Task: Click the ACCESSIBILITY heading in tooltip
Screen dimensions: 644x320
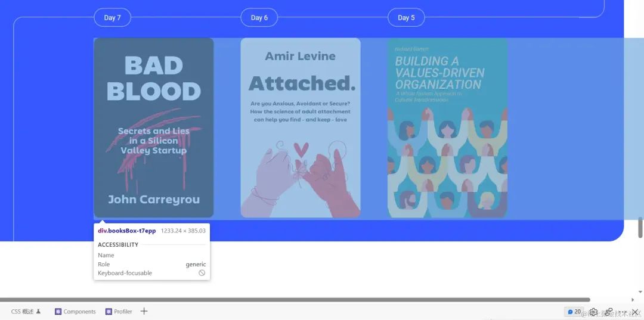Action: point(118,244)
